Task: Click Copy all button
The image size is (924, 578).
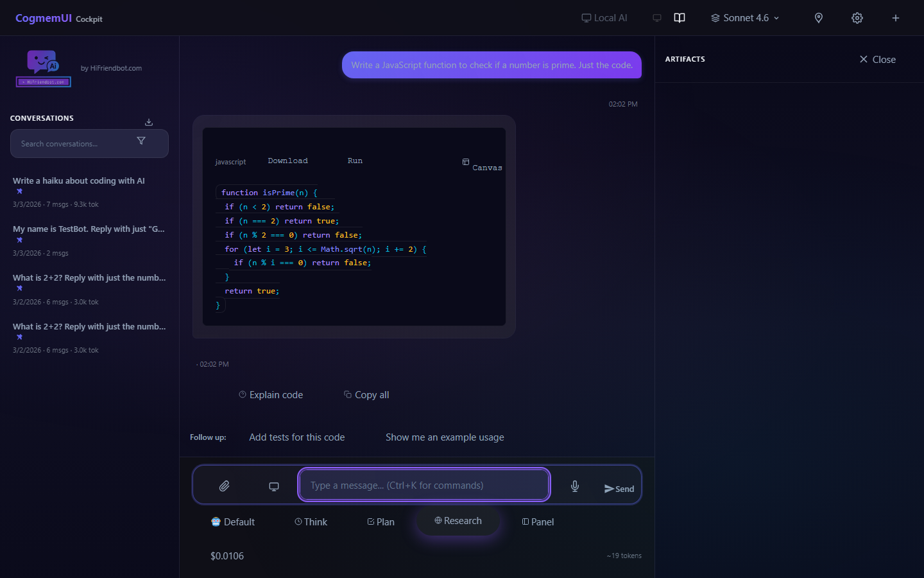Action: 366,395
